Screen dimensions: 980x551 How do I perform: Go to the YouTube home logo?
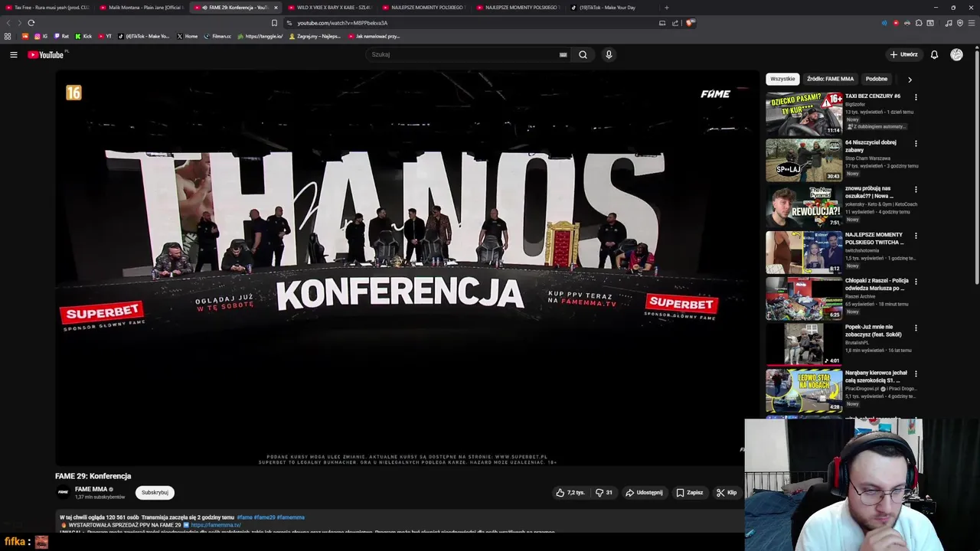[x=47, y=54]
